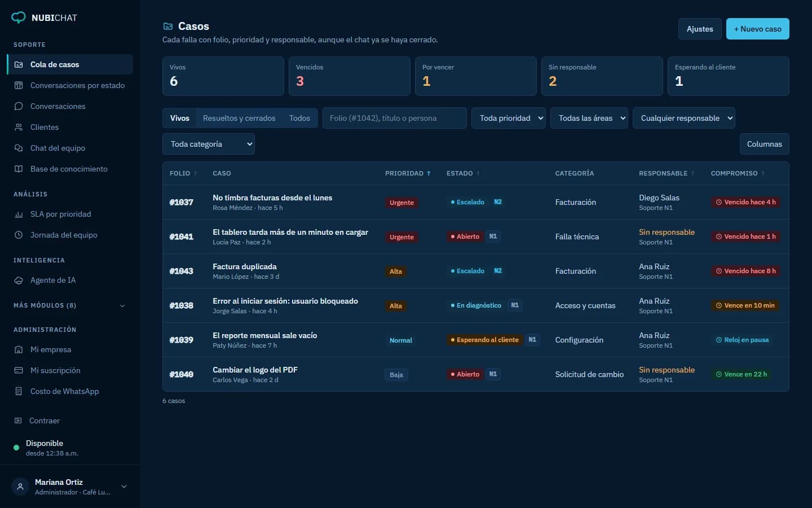This screenshot has width=812, height=508.
Task: Sort table by Prioridad column header
Action: [x=408, y=173]
